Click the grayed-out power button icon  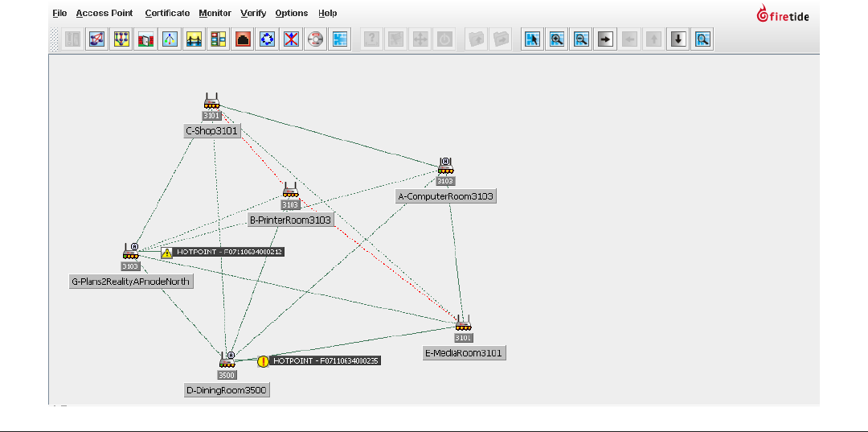[x=445, y=39]
